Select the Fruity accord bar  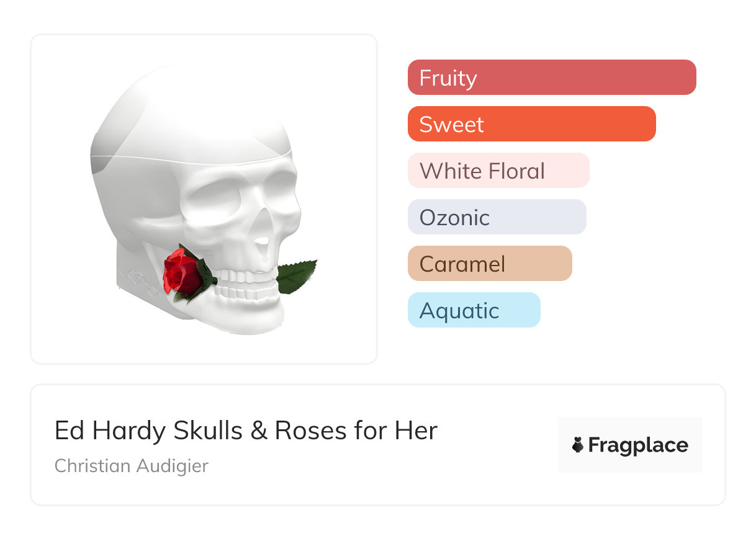pyautogui.click(x=551, y=78)
